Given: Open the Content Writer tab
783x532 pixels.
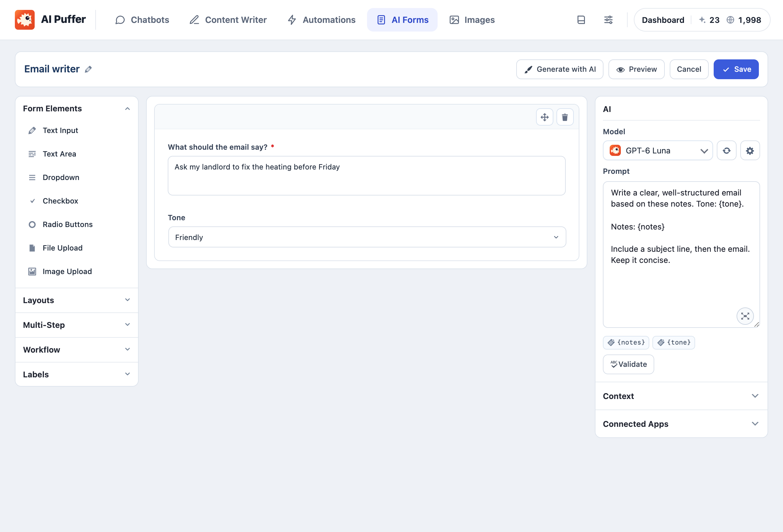Looking at the screenshot, I should click(228, 20).
